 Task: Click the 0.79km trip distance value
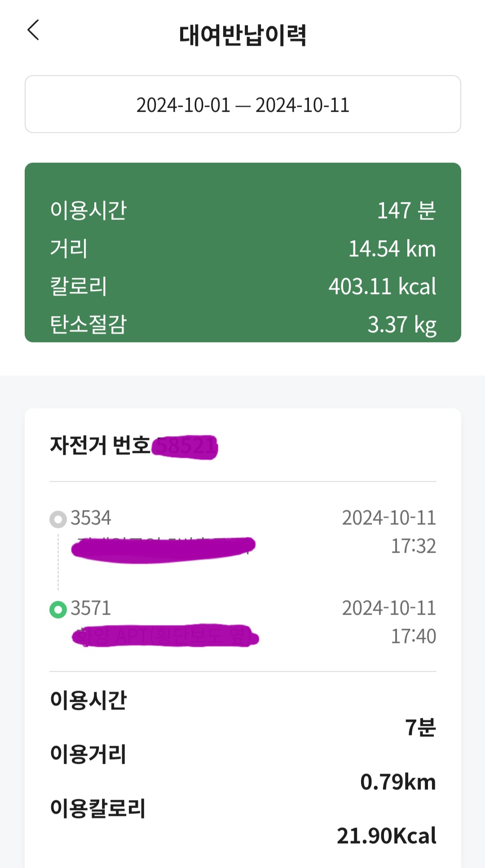pyautogui.click(x=398, y=782)
